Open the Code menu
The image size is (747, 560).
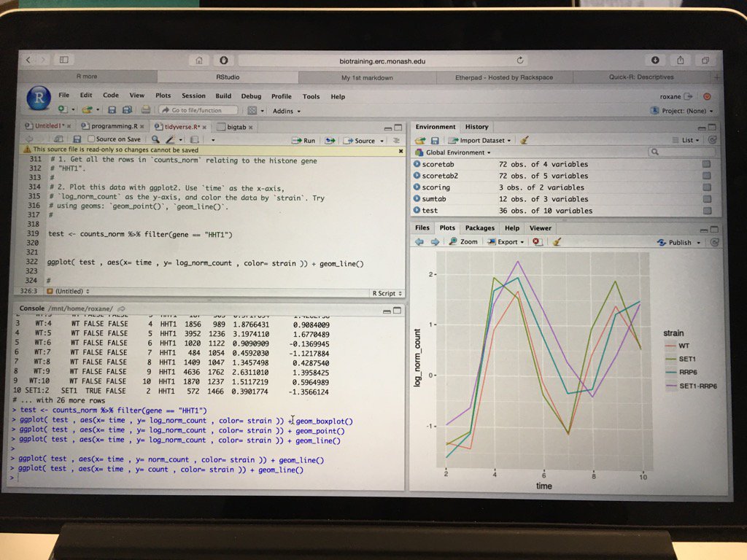(x=111, y=96)
